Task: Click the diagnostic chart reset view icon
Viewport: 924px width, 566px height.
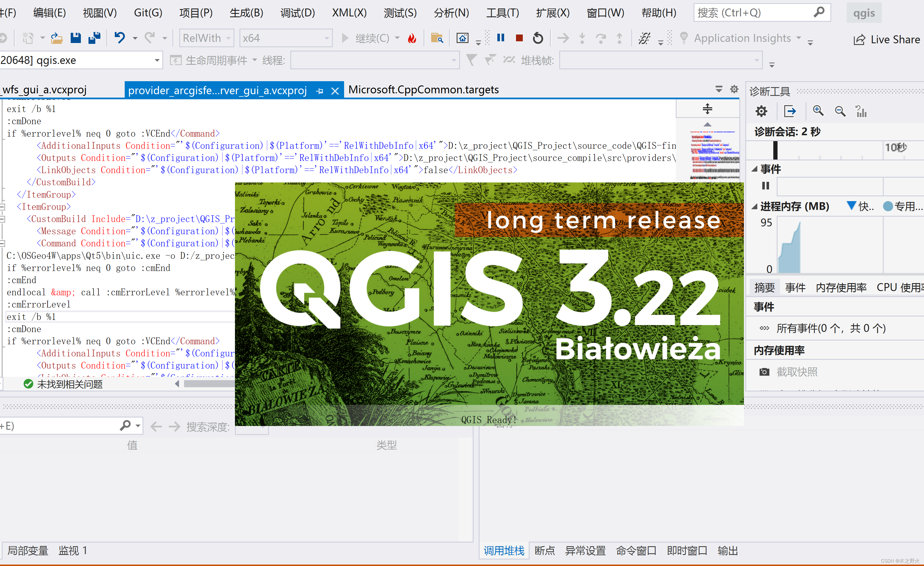Action: click(x=861, y=111)
